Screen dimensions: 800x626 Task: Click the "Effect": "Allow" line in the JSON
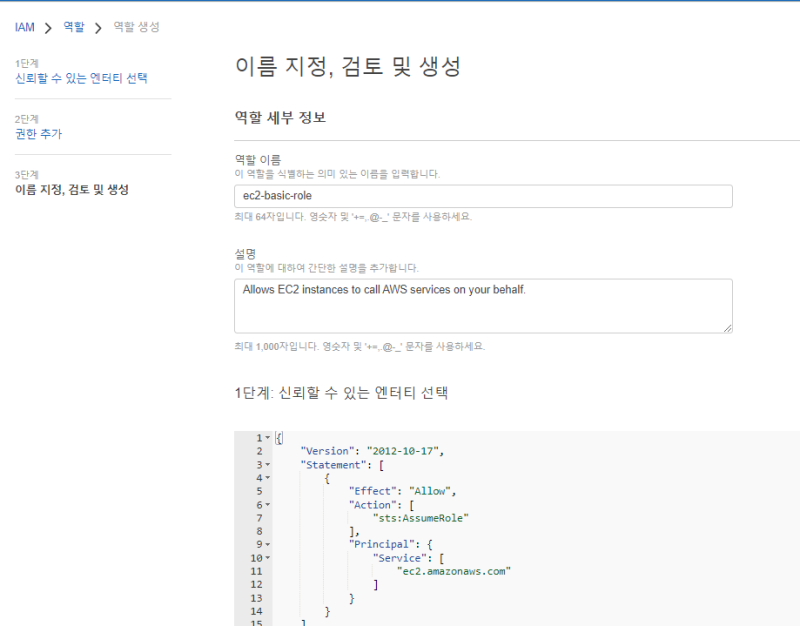402,491
